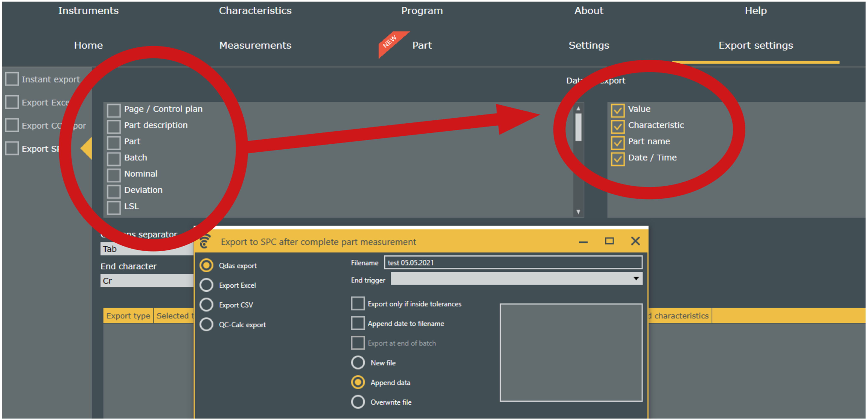Image resolution: width=868 pixels, height=420 pixels.
Task: Open the Characteristics menu
Action: point(255,10)
